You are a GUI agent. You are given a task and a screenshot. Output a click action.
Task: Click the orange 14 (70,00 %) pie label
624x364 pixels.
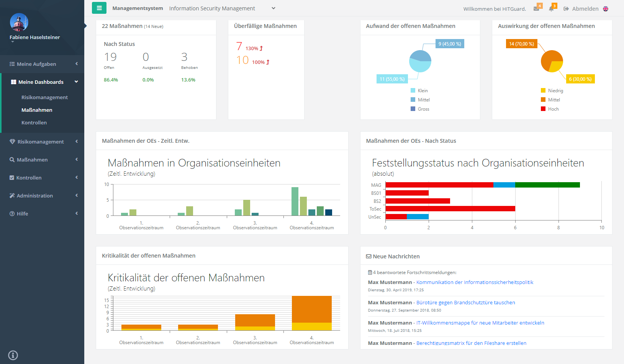pos(521,44)
